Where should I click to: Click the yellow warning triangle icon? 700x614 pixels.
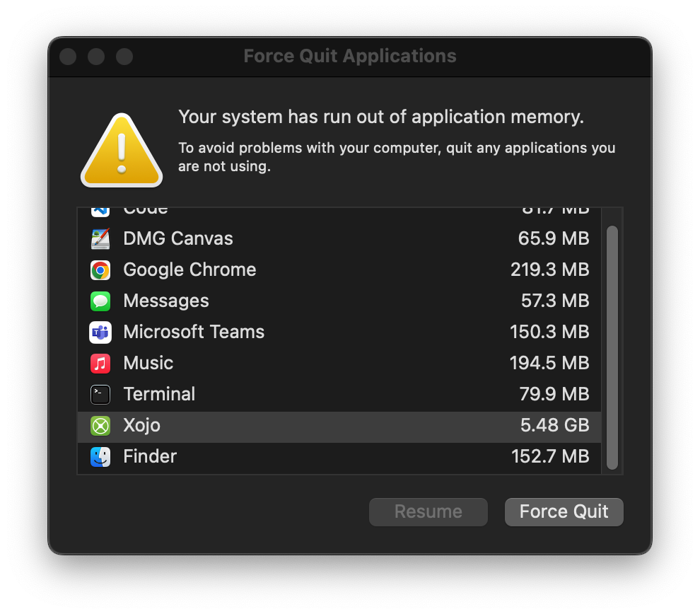tap(122, 151)
